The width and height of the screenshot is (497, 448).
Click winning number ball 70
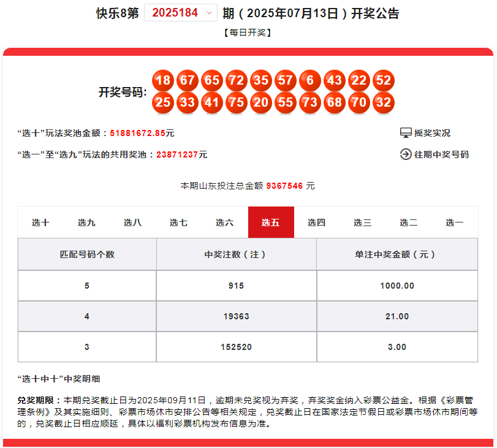coord(359,102)
